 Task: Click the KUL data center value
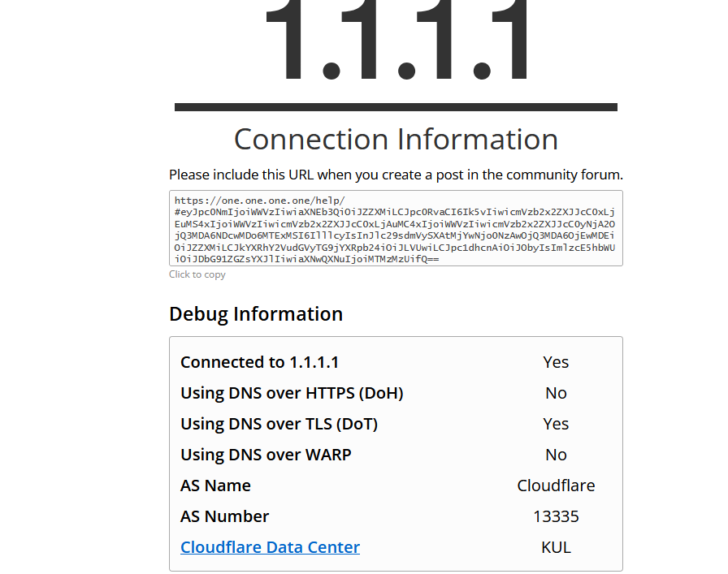tap(556, 547)
